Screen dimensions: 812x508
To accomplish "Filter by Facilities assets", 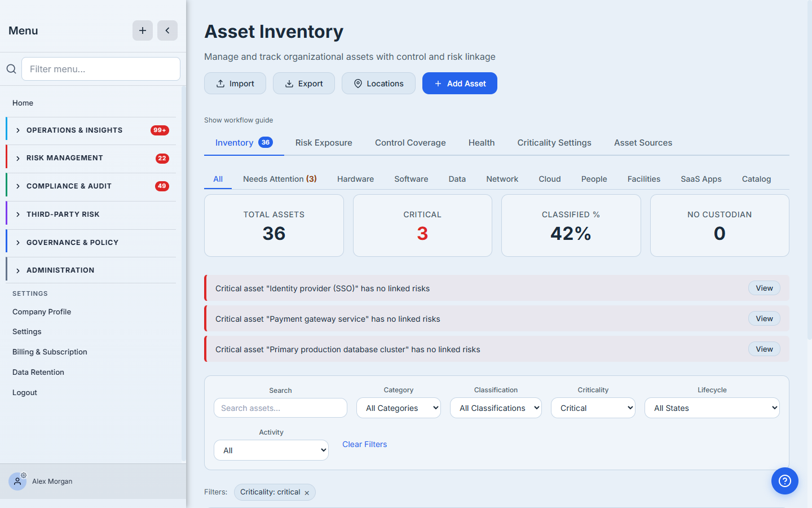I will pyautogui.click(x=644, y=179).
